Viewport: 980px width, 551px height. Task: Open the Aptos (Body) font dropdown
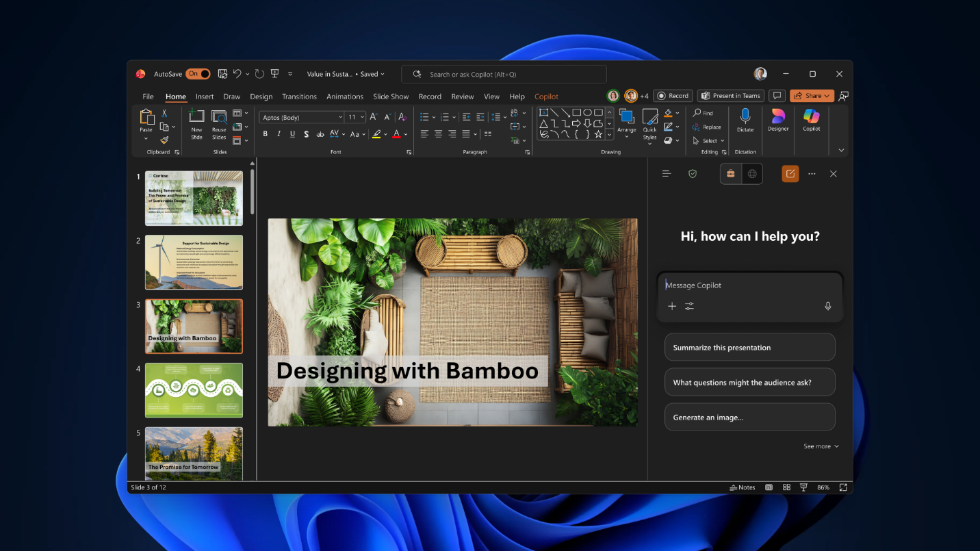(x=340, y=117)
